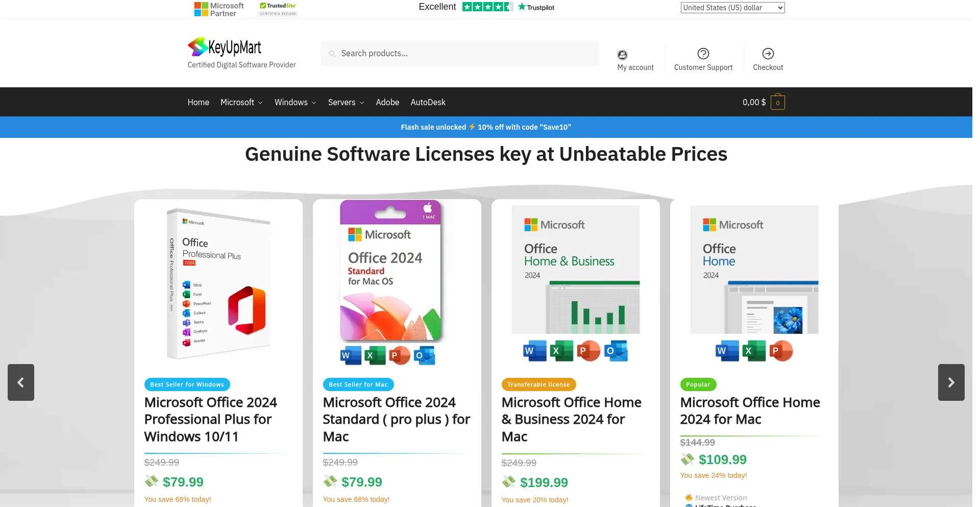Navigate to the Home menu item
Viewport: 980px width, 507px height.
198,102
